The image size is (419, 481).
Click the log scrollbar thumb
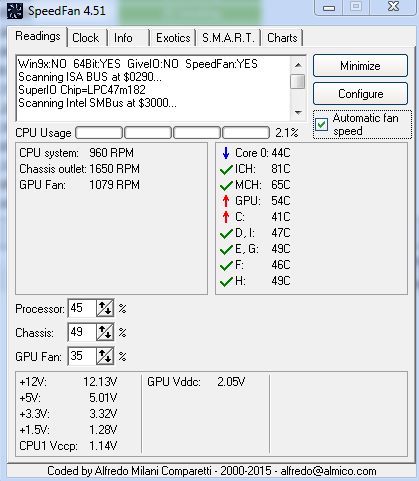tap(298, 81)
